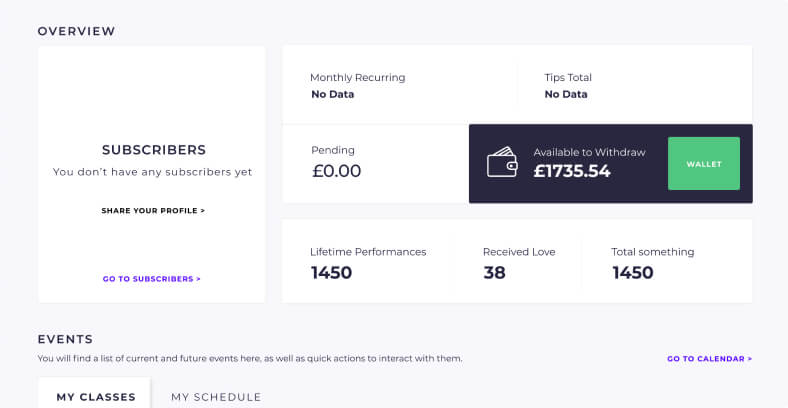
Task: Click "You don't have any subscribers yet" text
Action: point(153,172)
